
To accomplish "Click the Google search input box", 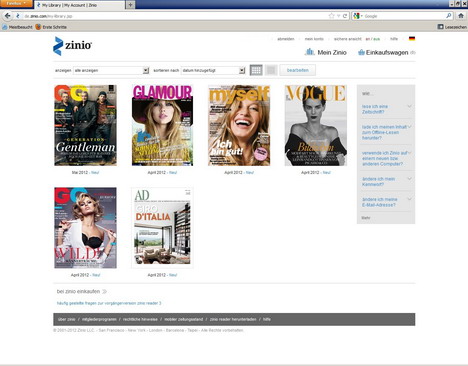I will pyautogui.click(x=404, y=16).
